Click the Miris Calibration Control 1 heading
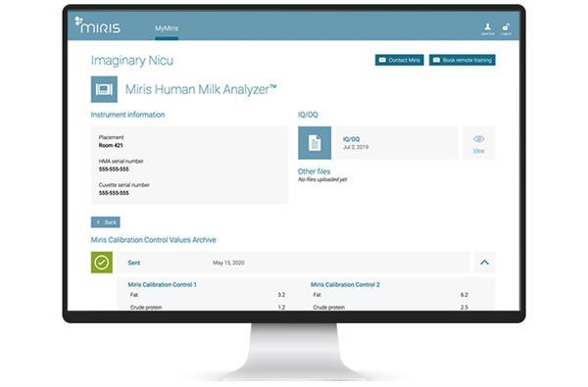The image size is (588, 387). (162, 285)
